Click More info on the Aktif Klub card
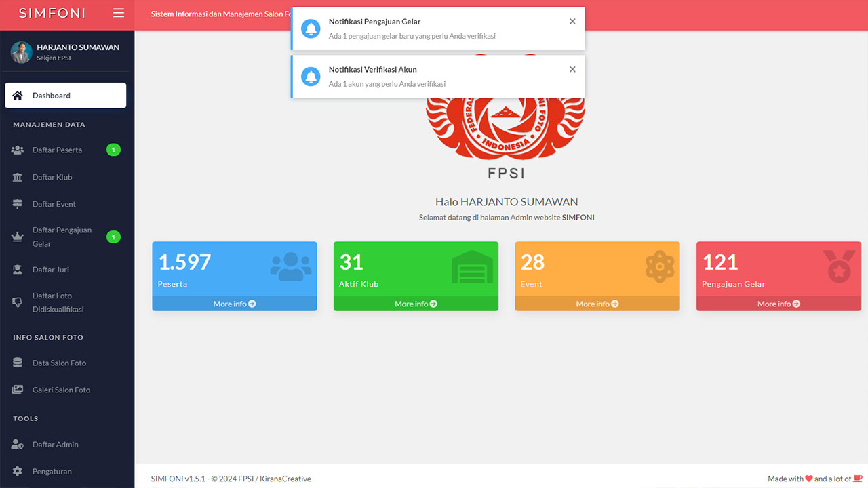 click(x=416, y=304)
